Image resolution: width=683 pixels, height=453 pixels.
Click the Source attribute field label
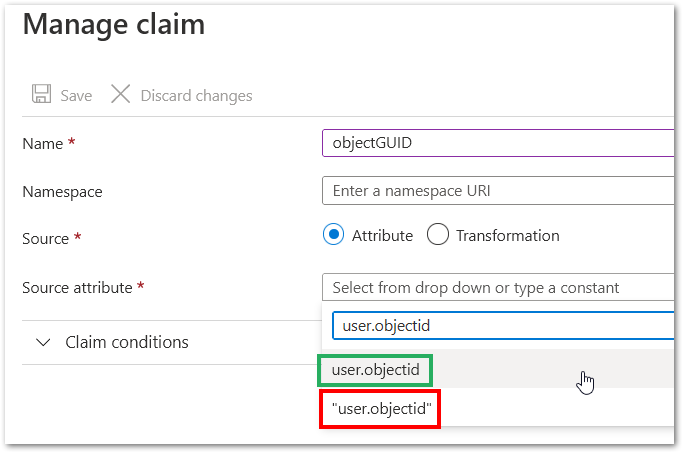[x=78, y=288]
